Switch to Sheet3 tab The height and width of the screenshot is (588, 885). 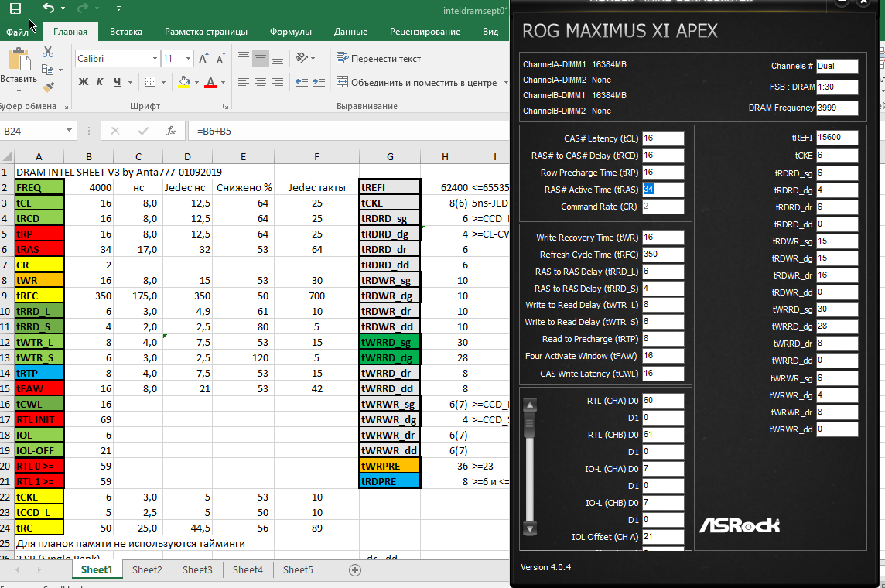point(197,569)
